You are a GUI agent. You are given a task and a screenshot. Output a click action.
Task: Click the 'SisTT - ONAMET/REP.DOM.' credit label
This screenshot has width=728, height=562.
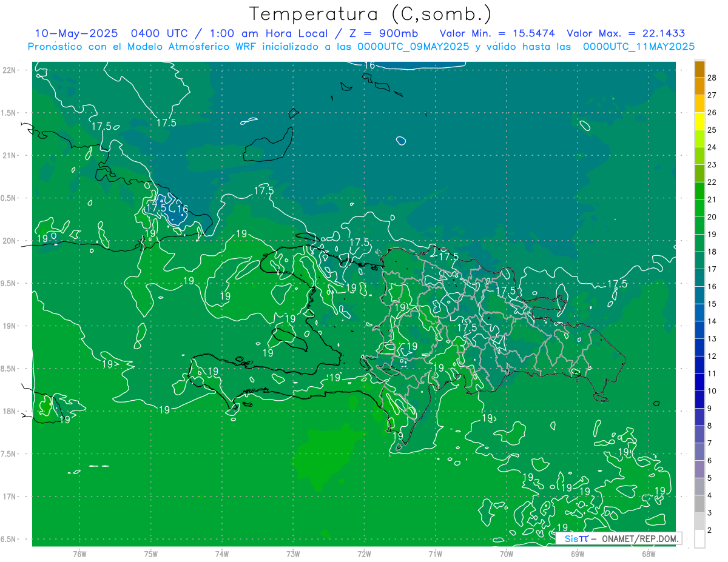tap(619, 538)
